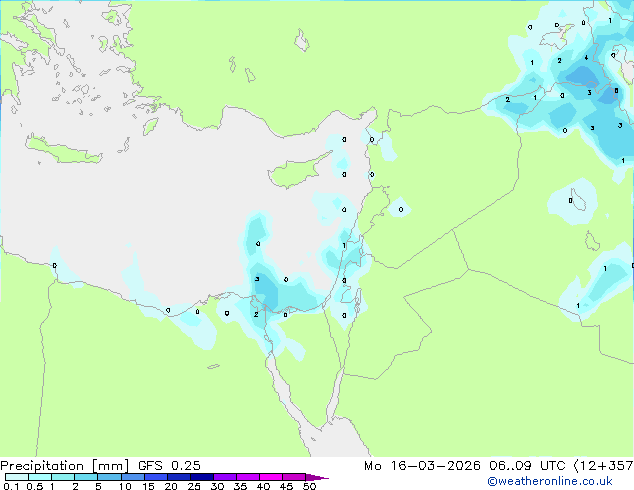Select the 0.1–0.5 mm palest legend swatch

(17, 477)
